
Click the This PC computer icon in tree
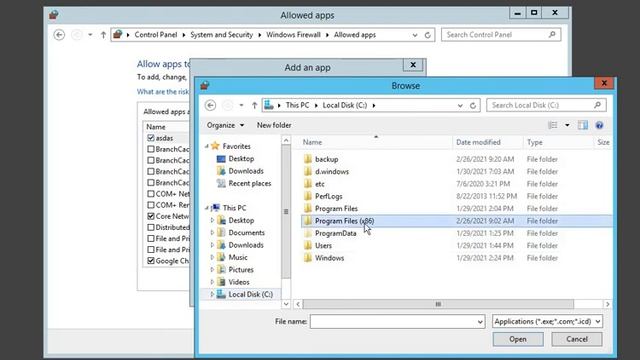point(216,208)
